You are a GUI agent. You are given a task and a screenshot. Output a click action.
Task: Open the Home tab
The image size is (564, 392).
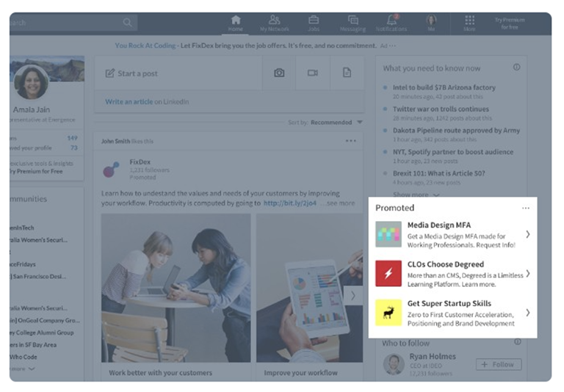(x=236, y=23)
